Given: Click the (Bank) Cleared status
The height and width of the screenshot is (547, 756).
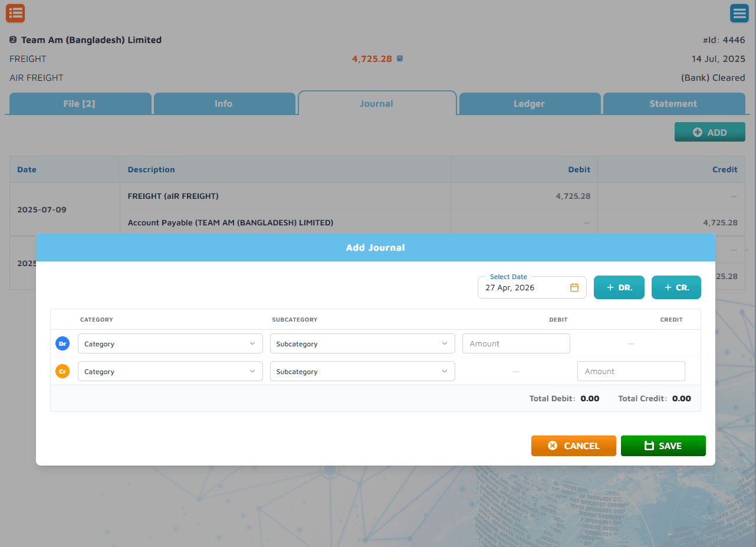Looking at the screenshot, I should coord(713,78).
